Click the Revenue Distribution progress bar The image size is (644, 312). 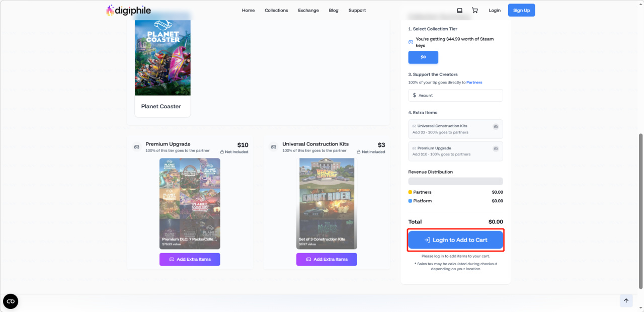click(x=455, y=181)
